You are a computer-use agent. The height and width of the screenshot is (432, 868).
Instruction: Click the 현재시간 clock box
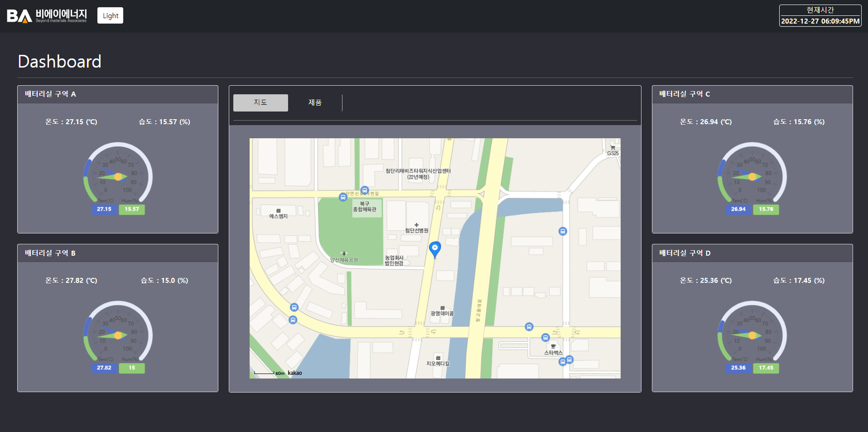tap(820, 16)
